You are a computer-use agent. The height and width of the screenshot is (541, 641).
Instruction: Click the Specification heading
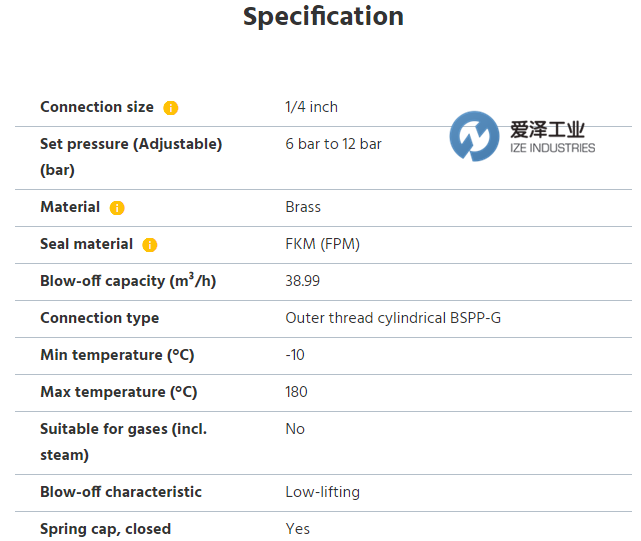323,17
